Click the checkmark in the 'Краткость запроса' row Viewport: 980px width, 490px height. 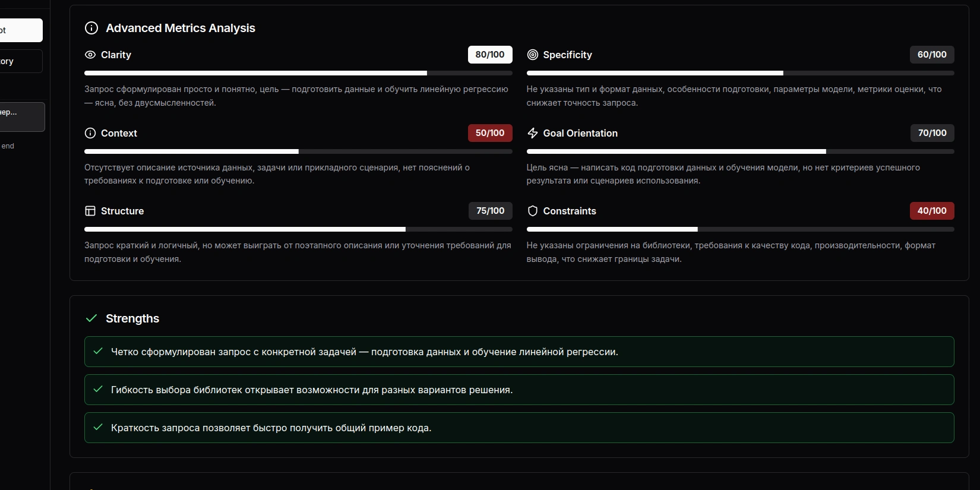[x=99, y=427]
